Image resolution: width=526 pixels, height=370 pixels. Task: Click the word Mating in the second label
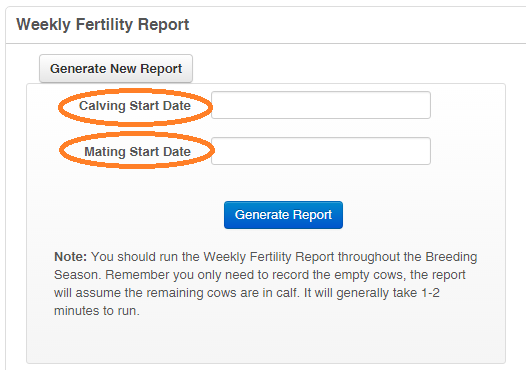[x=105, y=152]
